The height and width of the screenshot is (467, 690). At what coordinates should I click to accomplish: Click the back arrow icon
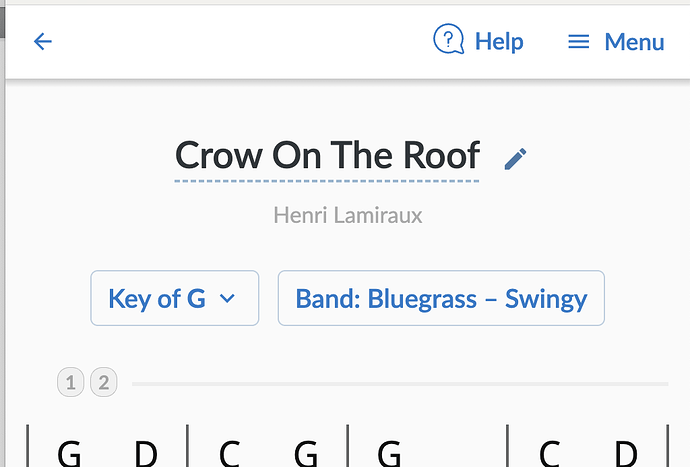[x=42, y=41]
